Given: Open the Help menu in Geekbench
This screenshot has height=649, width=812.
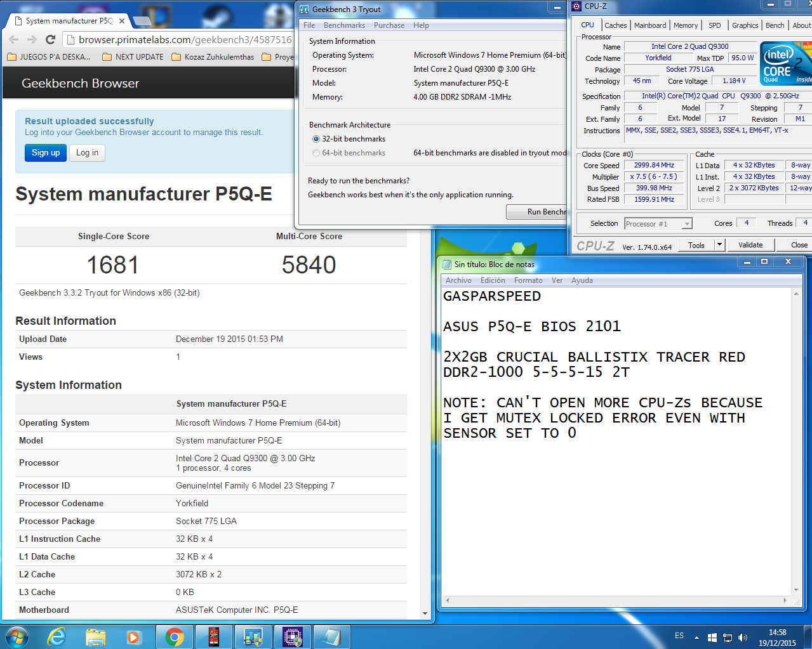Looking at the screenshot, I should click(x=421, y=25).
